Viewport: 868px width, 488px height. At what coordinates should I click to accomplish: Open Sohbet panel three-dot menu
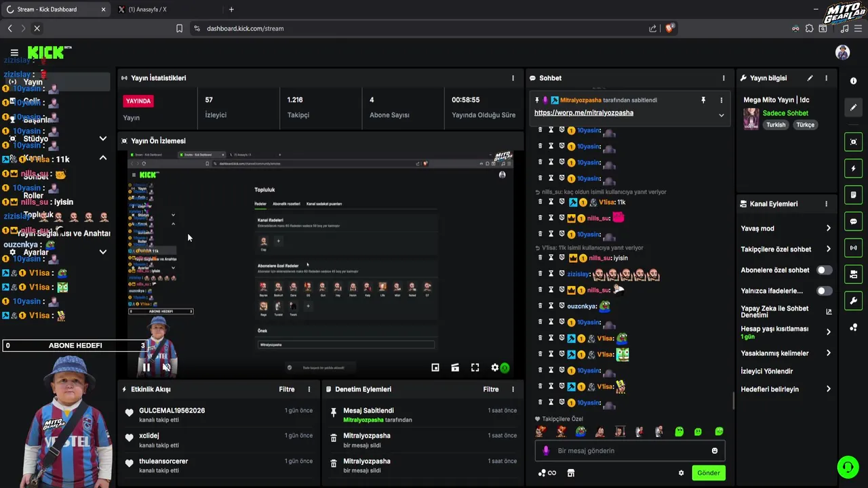[724, 78]
